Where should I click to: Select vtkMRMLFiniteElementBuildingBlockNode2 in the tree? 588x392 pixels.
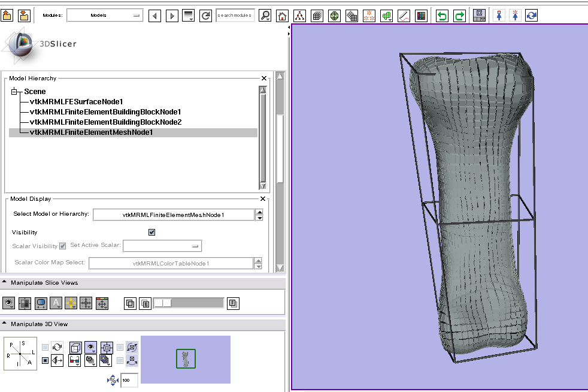[105, 122]
